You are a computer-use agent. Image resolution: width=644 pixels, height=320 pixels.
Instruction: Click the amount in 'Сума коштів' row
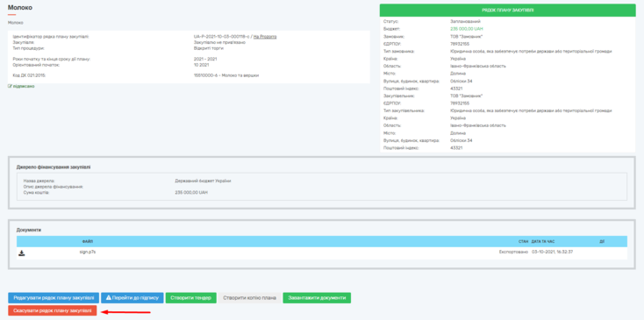point(191,192)
